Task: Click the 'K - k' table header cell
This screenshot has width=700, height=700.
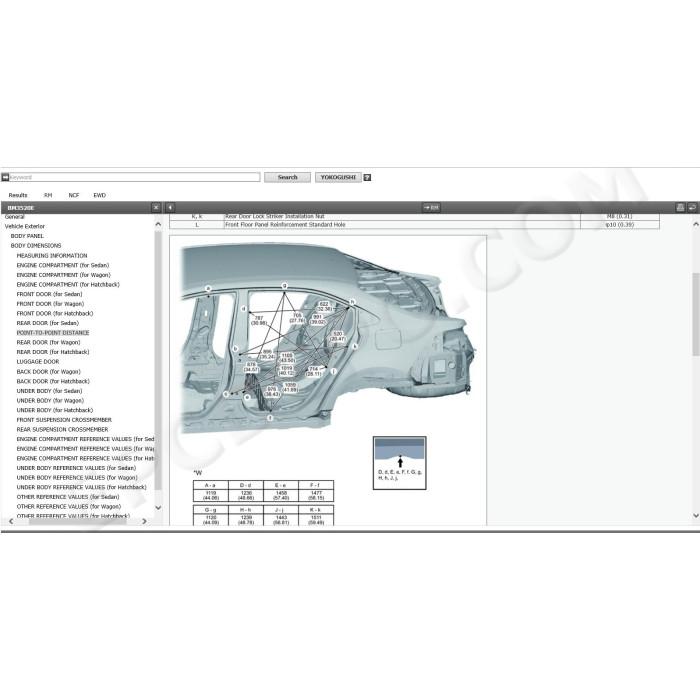Action: coord(316,510)
